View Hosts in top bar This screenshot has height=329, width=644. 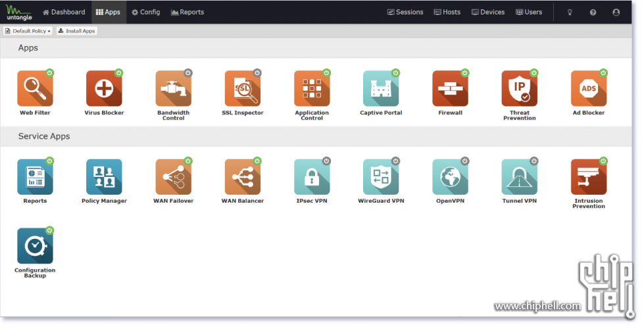447,13
